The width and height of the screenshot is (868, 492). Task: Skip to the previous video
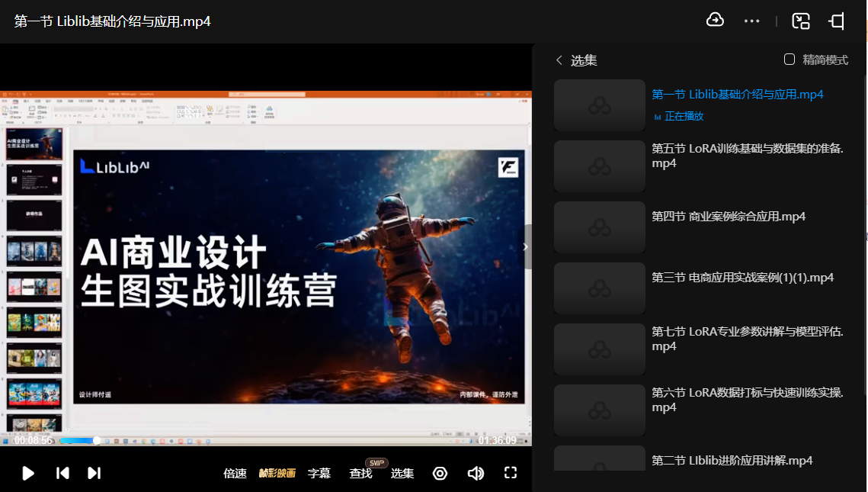pos(63,473)
